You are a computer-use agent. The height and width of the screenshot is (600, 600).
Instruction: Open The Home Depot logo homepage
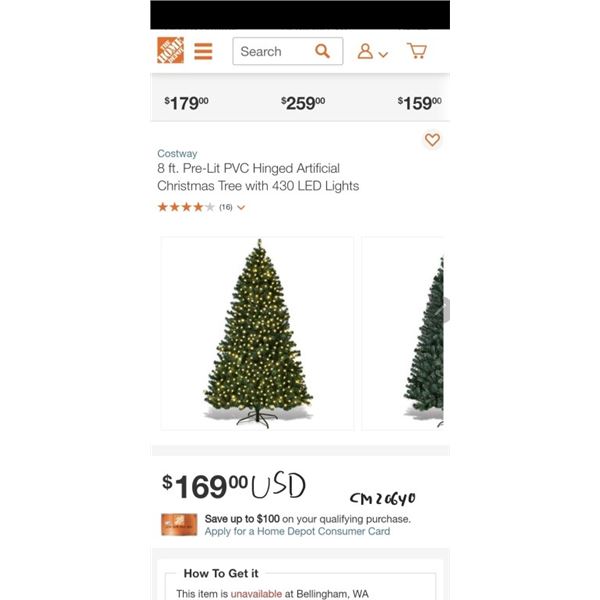click(x=170, y=50)
